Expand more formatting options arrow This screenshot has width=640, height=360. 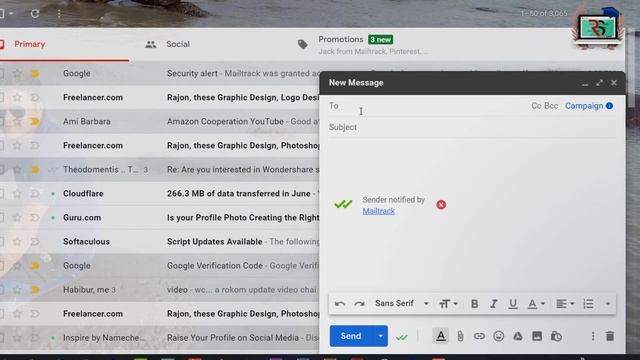(x=608, y=304)
